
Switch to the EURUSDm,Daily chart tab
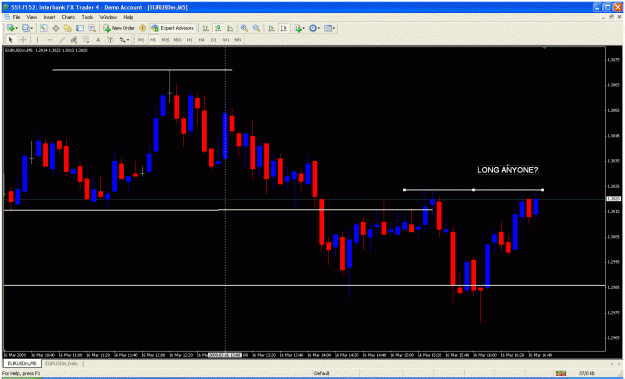(x=61, y=363)
